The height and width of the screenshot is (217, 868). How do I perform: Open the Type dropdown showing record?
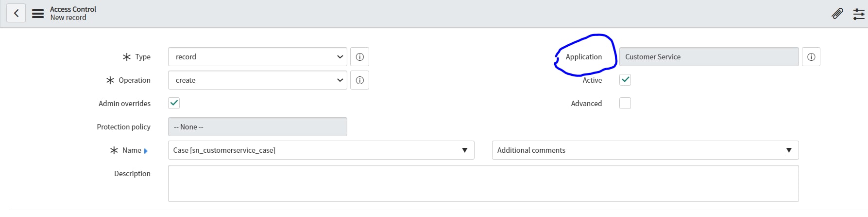(257, 57)
